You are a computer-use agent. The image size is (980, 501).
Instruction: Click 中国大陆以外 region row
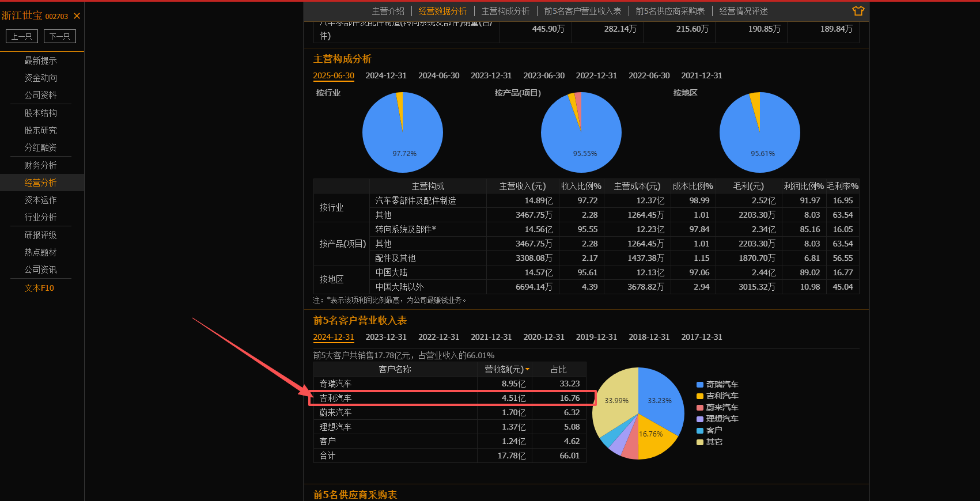coord(614,287)
